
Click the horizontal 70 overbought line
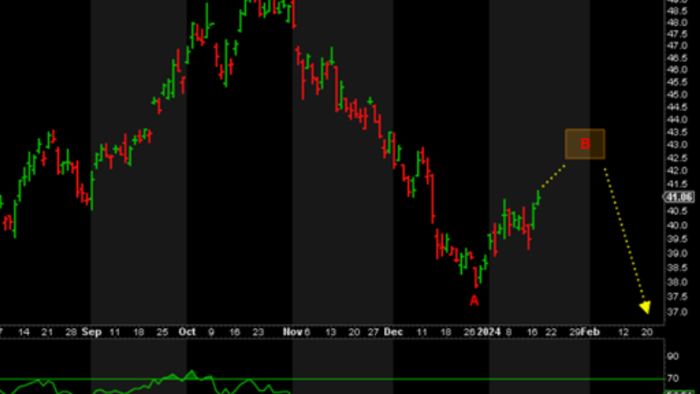332,379
